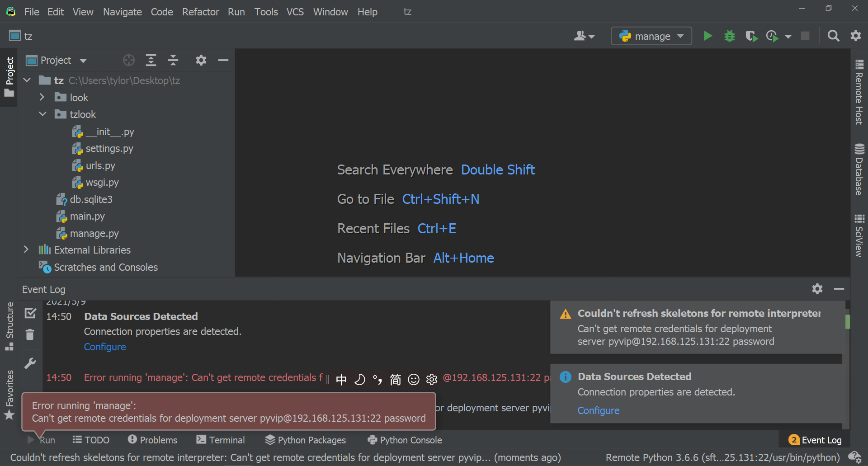Viewport: 868px width, 466px height.
Task: Open SciView side panel
Action: [x=859, y=235]
